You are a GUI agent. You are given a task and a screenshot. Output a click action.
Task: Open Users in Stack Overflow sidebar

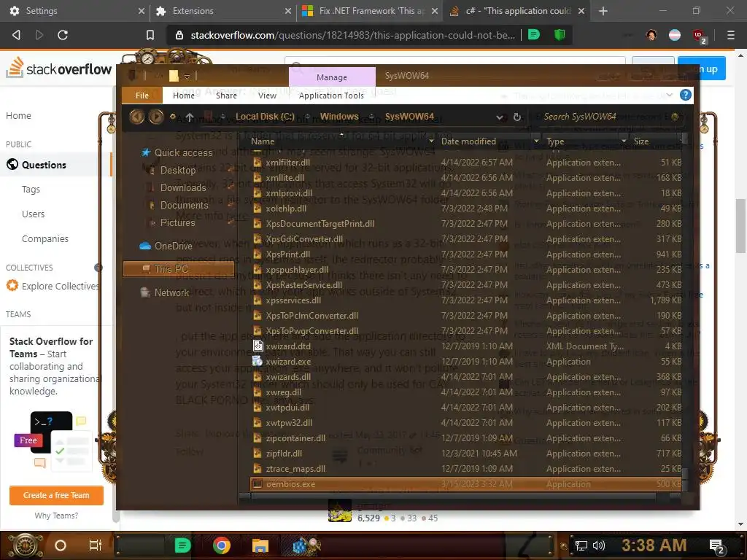[33, 214]
